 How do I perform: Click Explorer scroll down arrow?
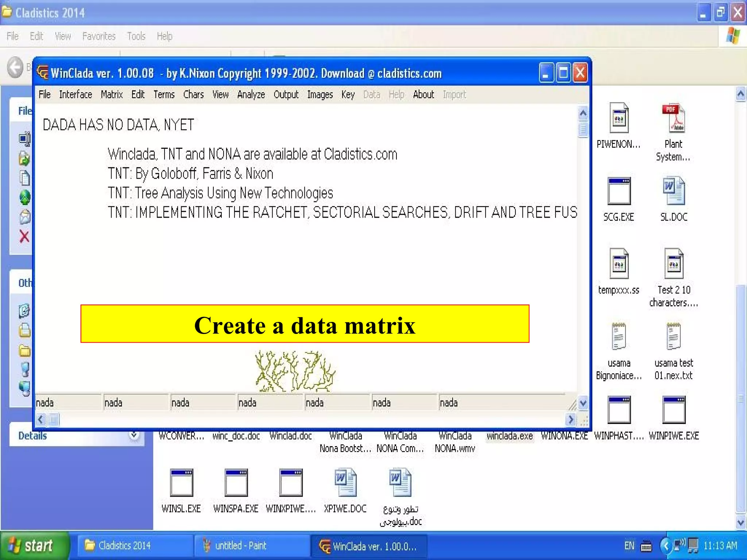pos(741,522)
